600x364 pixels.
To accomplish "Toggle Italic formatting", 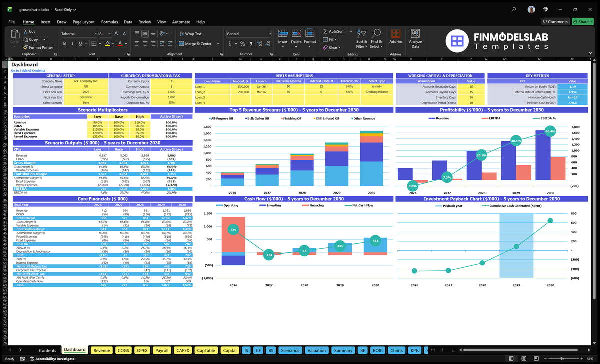I will click(73, 44).
